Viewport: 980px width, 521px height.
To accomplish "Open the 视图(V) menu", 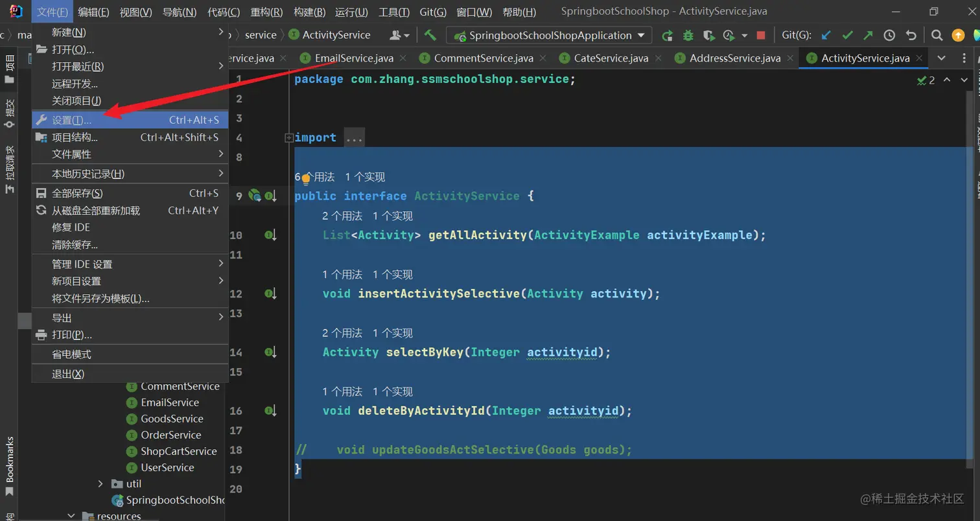I will coord(136,12).
